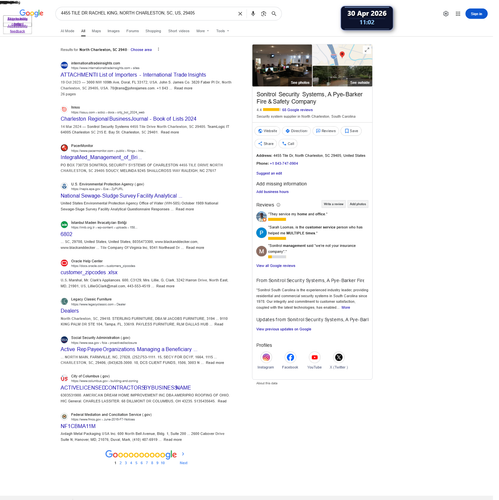Click the PacerMonitor result favicon
The width and height of the screenshot is (499, 500).
(x=64, y=148)
